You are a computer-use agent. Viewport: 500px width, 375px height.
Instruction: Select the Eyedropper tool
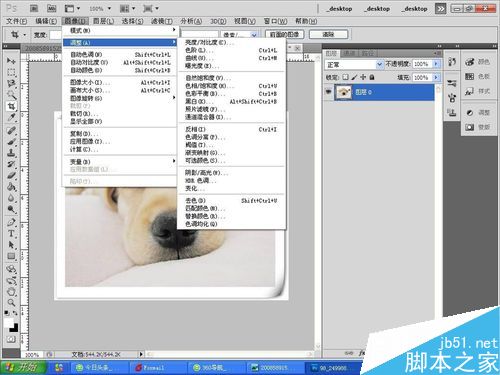(x=11, y=118)
